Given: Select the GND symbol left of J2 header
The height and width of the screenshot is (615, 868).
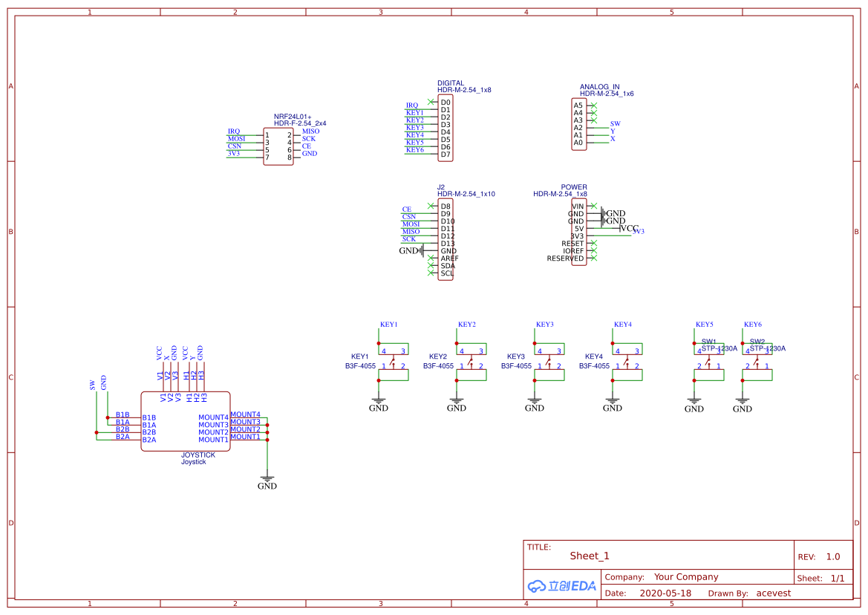Looking at the screenshot, I should (411, 251).
